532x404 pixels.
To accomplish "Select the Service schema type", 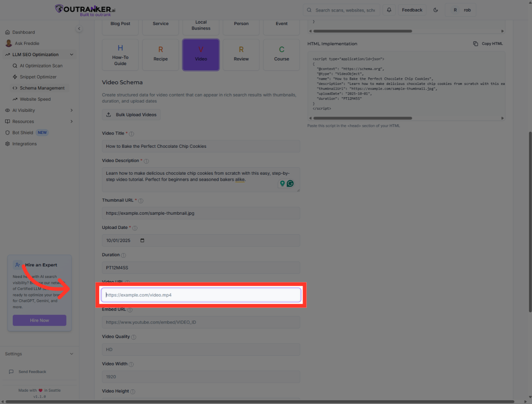I will point(161,27).
